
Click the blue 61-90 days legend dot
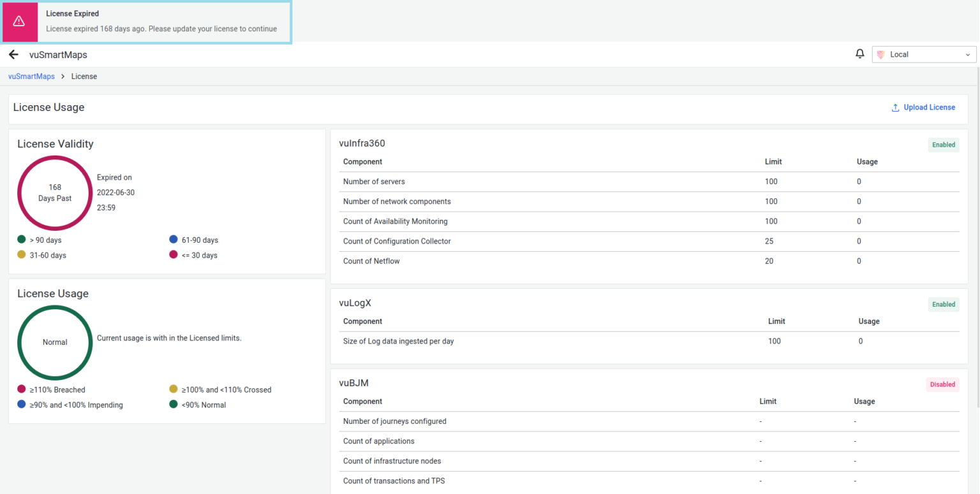click(174, 240)
